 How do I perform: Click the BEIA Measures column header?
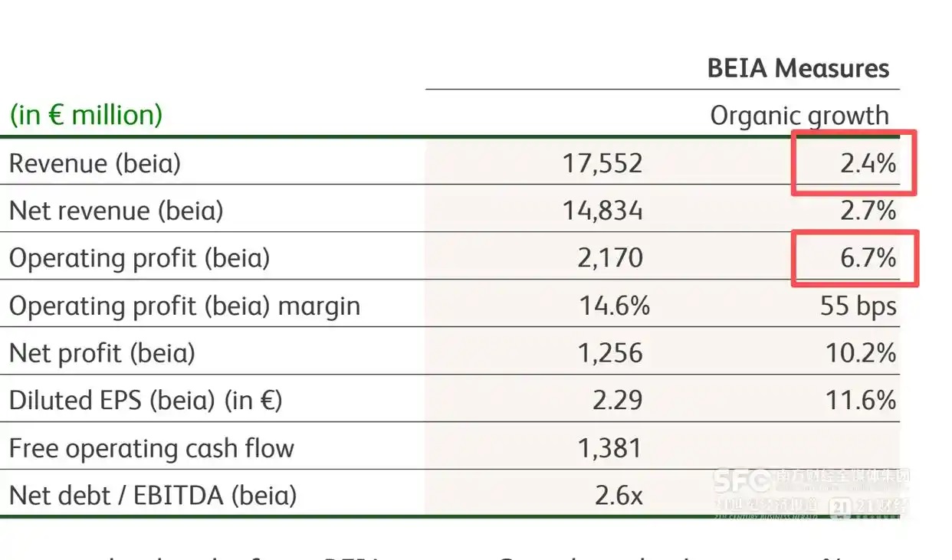click(798, 68)
